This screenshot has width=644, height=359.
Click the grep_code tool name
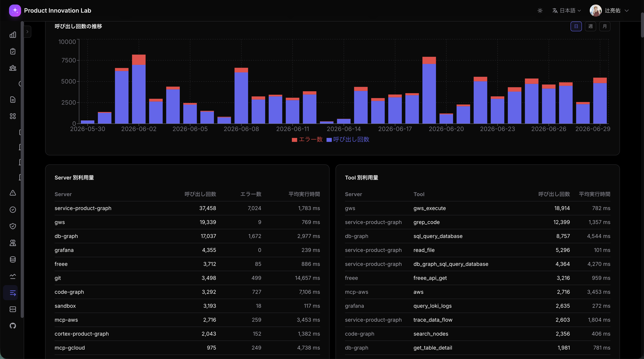pyautogui.click(x=427, y=222)
